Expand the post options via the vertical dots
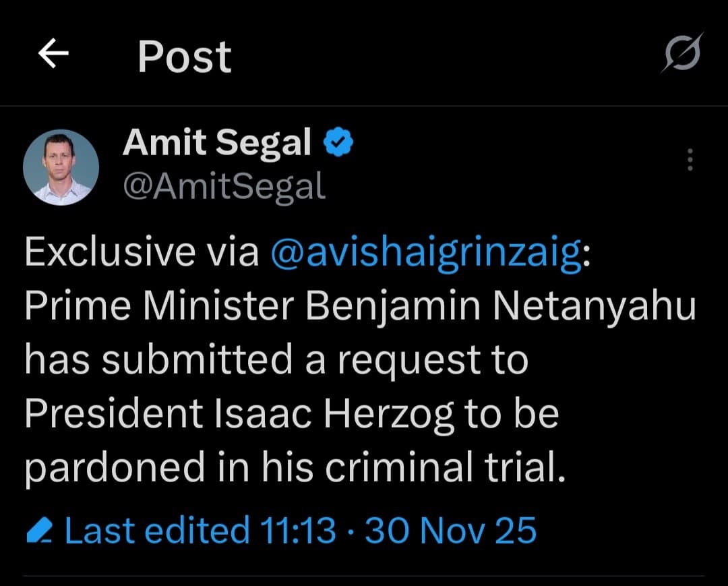The height and width of the screenshot is (586, 728). pos(689,160)
